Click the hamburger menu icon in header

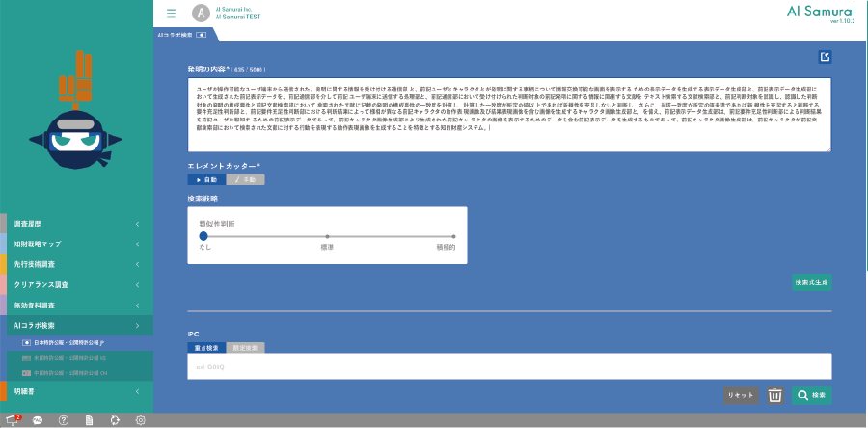click(171, 13)
